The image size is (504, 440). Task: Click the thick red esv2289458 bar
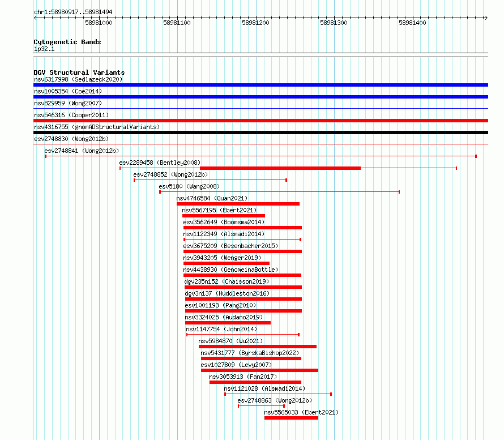tap(280, 168)
